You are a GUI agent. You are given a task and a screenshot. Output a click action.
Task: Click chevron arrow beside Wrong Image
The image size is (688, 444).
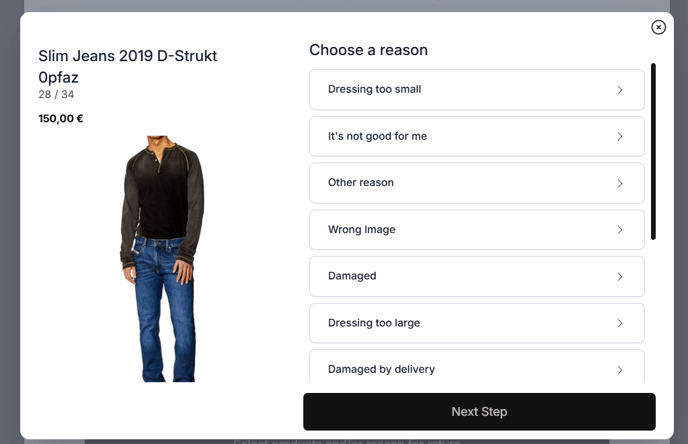tap(620, 230)
